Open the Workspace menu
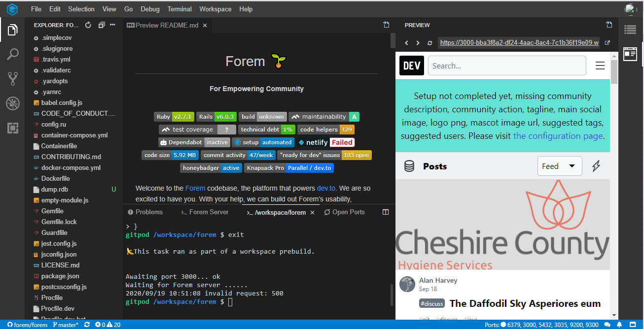 coord(215,9)
